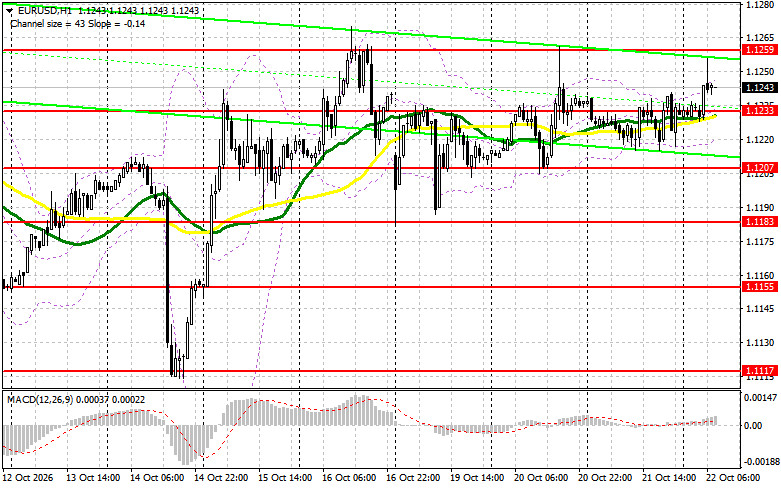Select the 1.1155 horizontal level label
Viewport: 781px width, 489px height.
pos(760,286)
